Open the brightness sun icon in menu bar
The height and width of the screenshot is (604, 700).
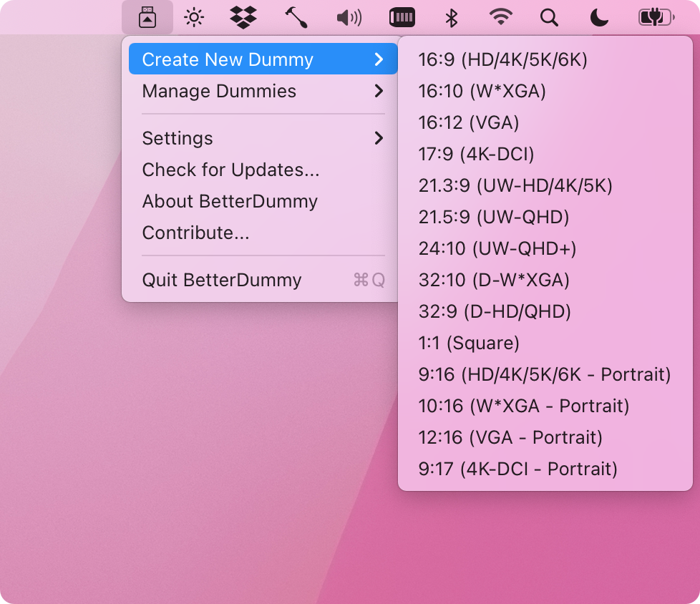[x=194, y=18]
